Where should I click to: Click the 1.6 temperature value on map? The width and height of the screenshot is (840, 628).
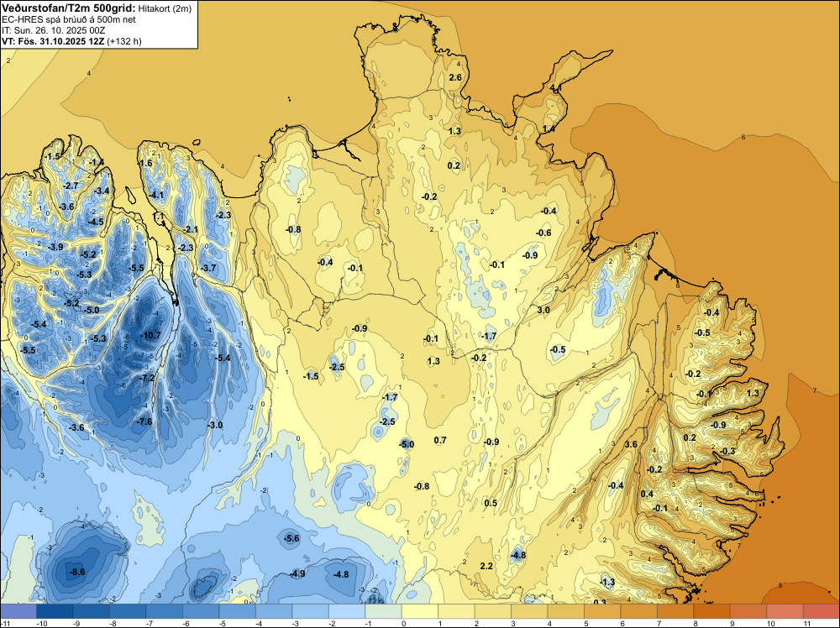(145, 163)
